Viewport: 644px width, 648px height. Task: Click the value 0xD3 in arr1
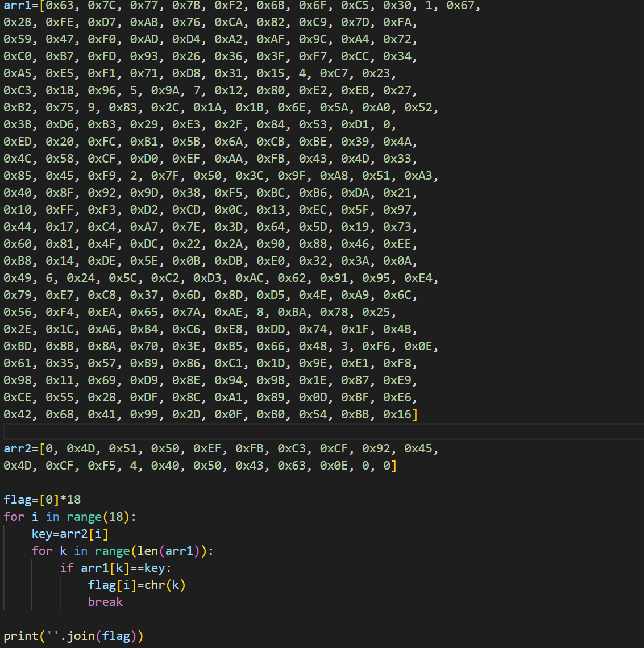click(207, 278)
